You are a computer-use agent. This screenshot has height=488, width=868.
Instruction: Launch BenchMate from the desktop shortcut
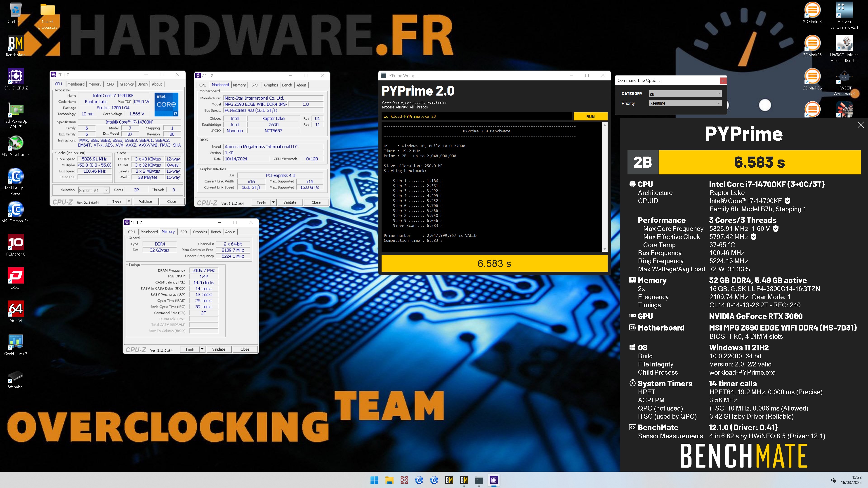click(x=16, y=46)
